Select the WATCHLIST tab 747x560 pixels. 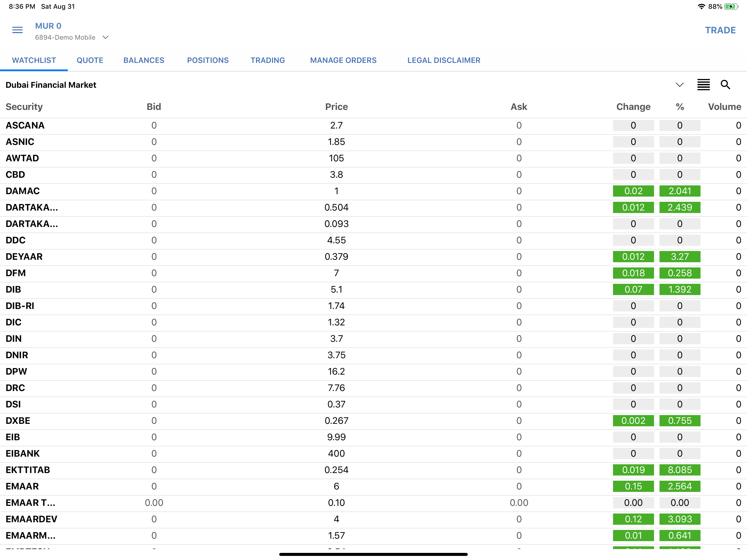pyautogui.click(x=34, y=60)
